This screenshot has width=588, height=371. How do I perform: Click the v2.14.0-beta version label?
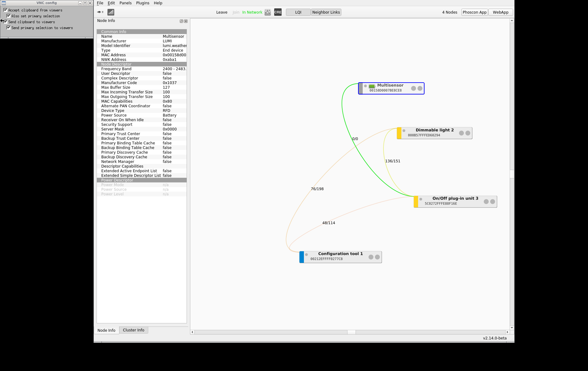point(495,338)
